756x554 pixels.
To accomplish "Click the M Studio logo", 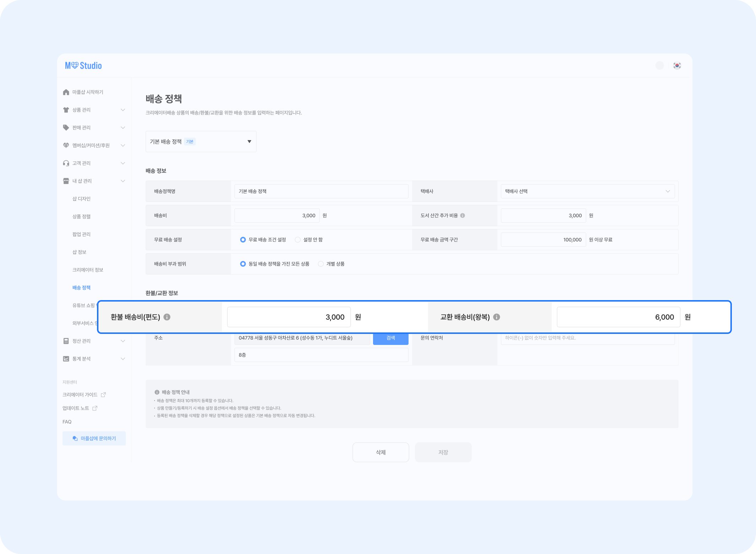I will click(83, 65).
